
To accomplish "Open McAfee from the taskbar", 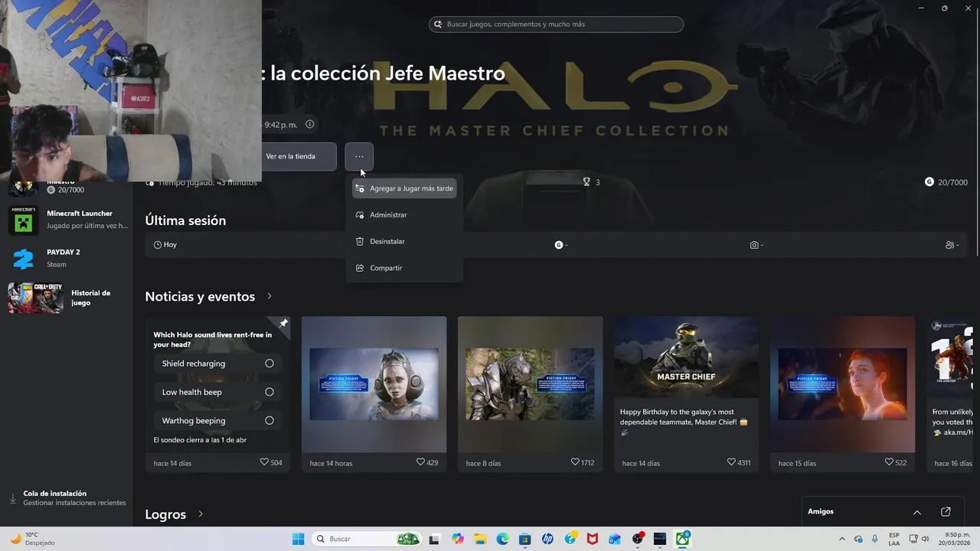I will tap(593, 539).
